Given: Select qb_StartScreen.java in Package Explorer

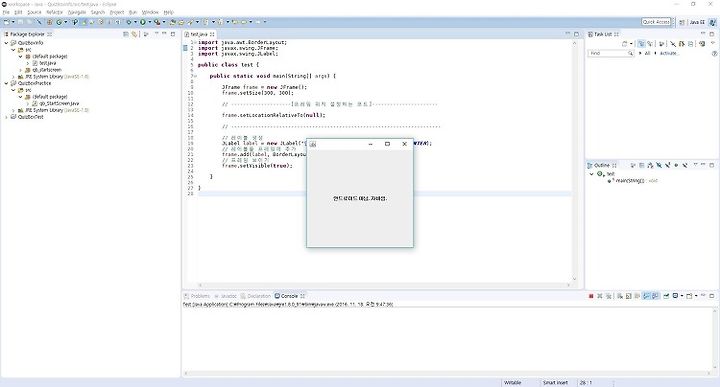Looking at the screenshot, I should coord(59,103).
